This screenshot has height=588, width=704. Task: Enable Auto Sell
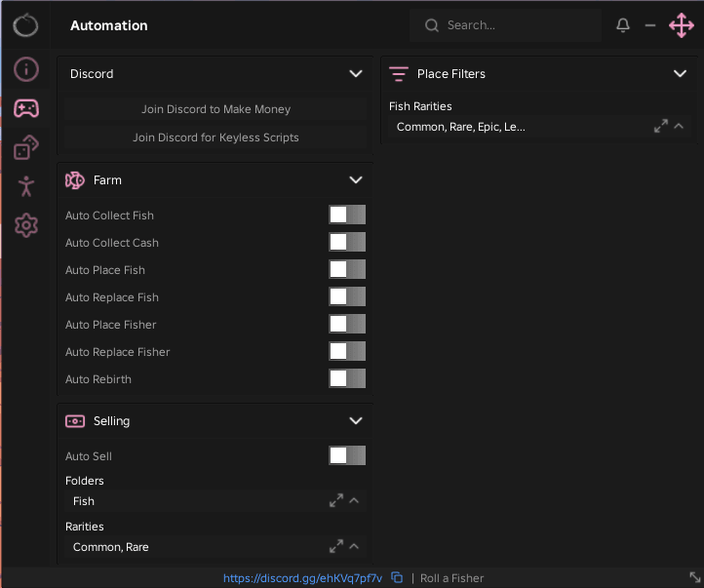point(347,455)
